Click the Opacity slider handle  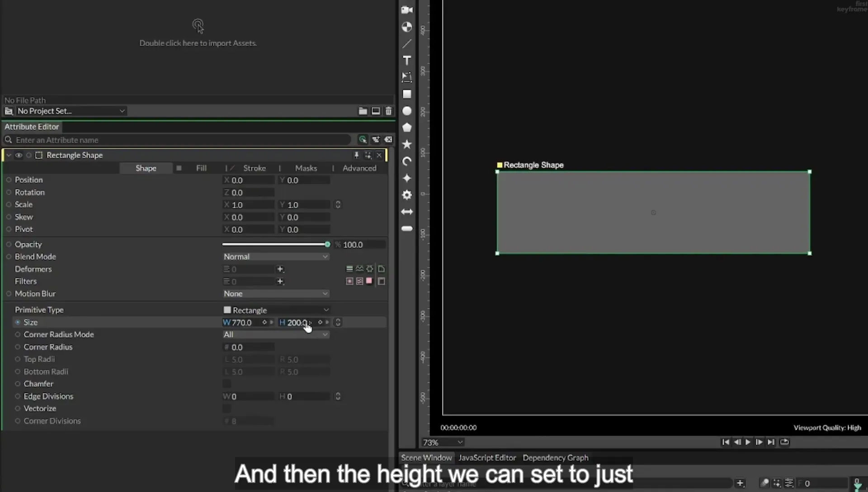[327, 244]
